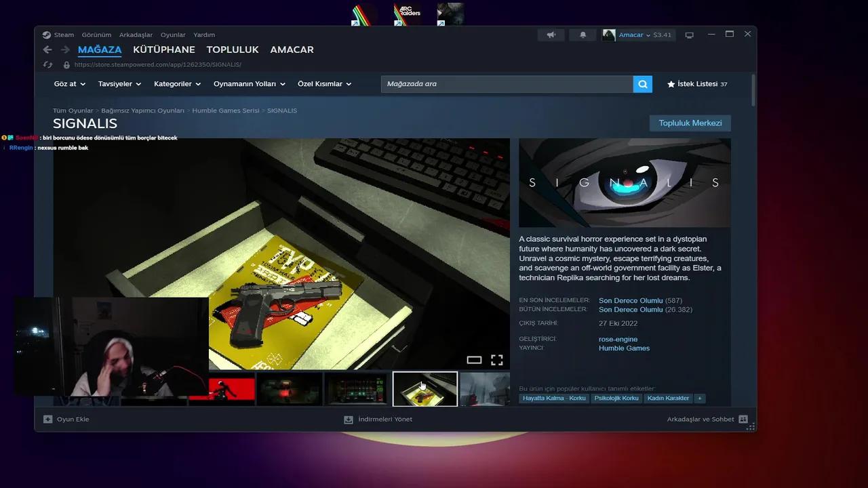
Task: Click the Steam logo in menu bar
Action: tap(46, 35)
